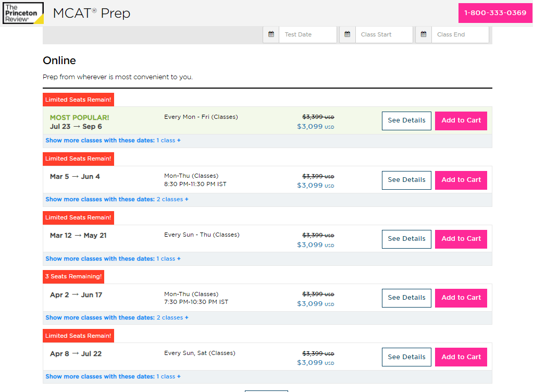See Details for Apr 2 – Jun 17 class
533x392 pixels.
[406, 298]
